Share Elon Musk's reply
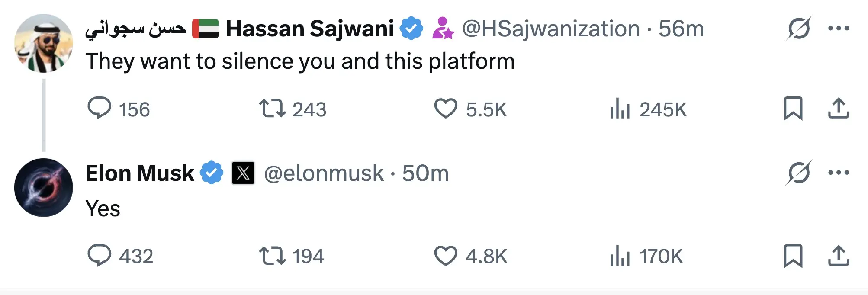The width and height of the screenshot is (868, 295). pyautogui.click(x=838, y=255)
